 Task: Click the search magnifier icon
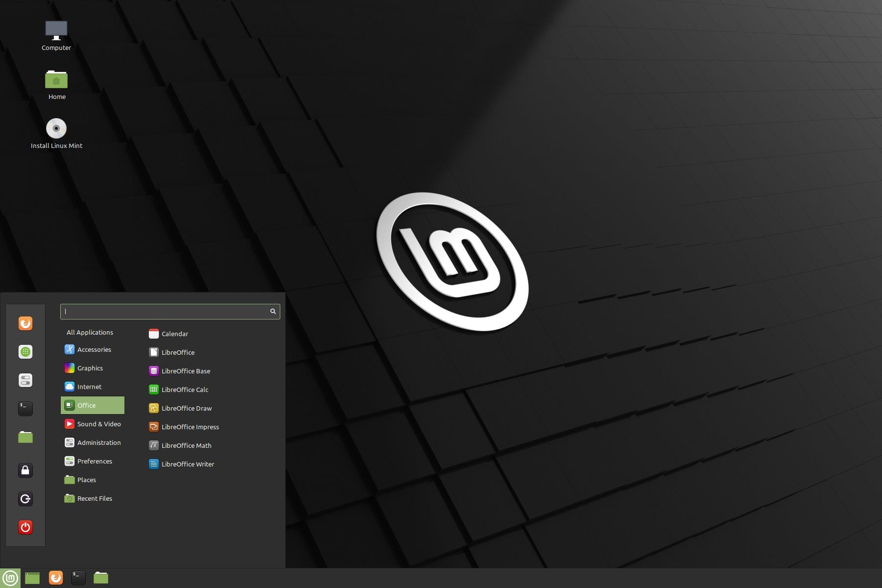point(273,311)
